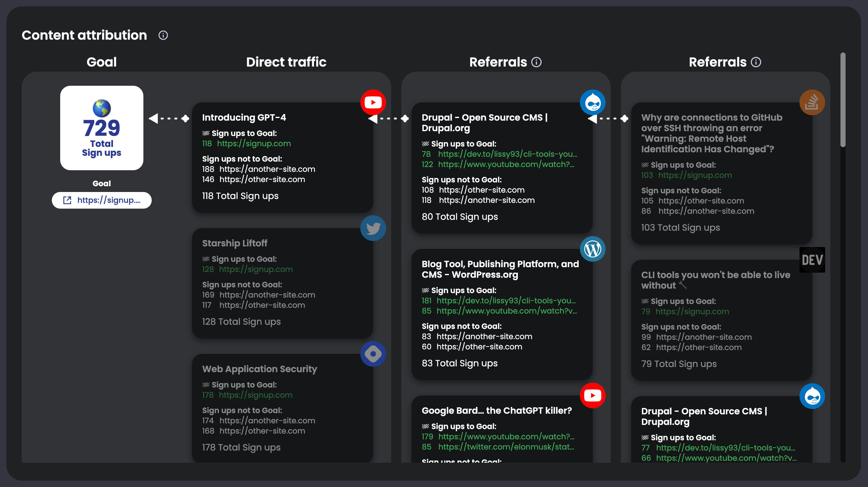This screenshot has width=868, height=487.
Task: Open another-site.com link with 169 sign ups
Action: [x=267, y=295]
